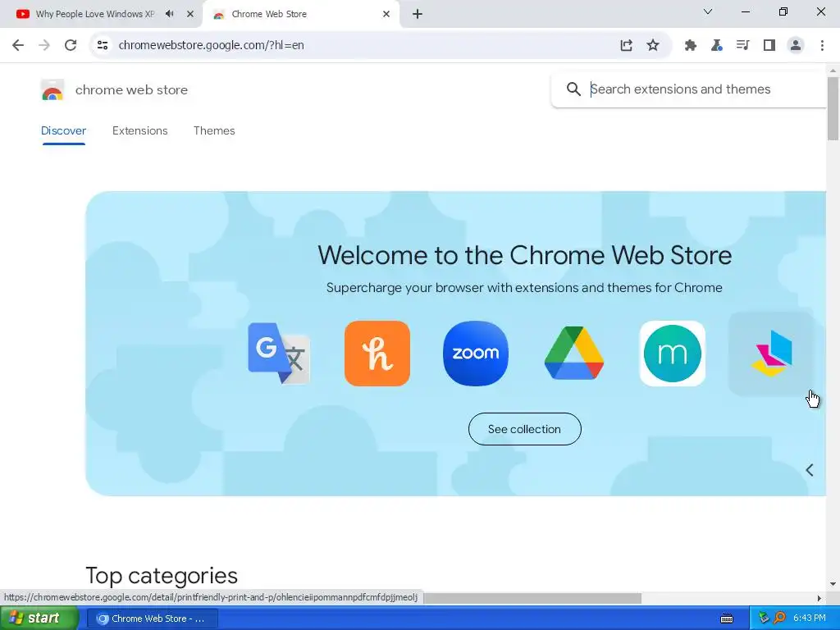Click the browser forward arrow
Screen dimensions: 840x630
44,45
